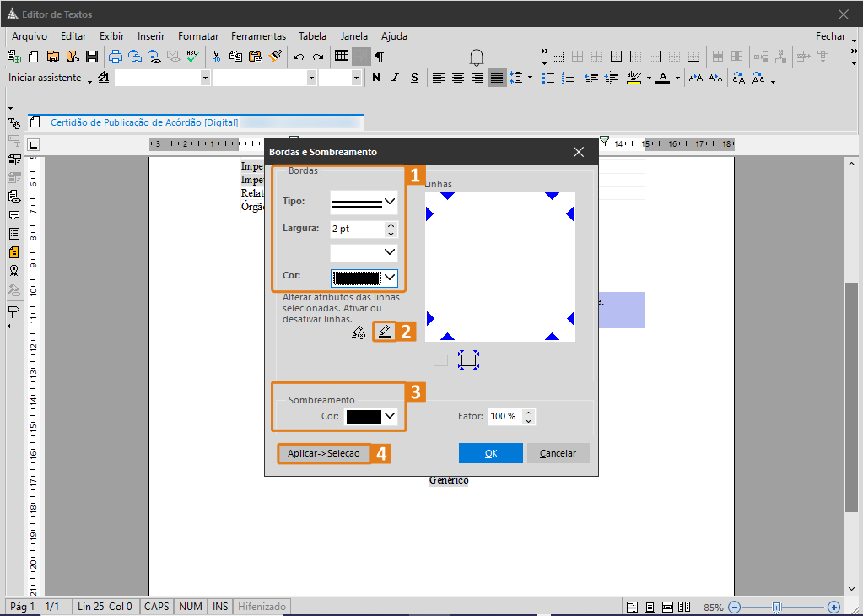863x616 pixels.
Task: Run the ABC spell check tool
Action: 192,57
